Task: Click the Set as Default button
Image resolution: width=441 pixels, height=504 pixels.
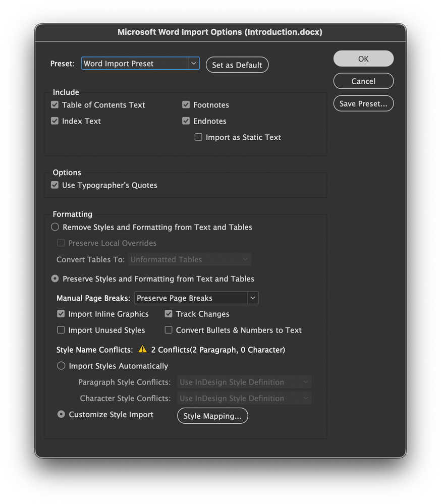Action: 237,65
